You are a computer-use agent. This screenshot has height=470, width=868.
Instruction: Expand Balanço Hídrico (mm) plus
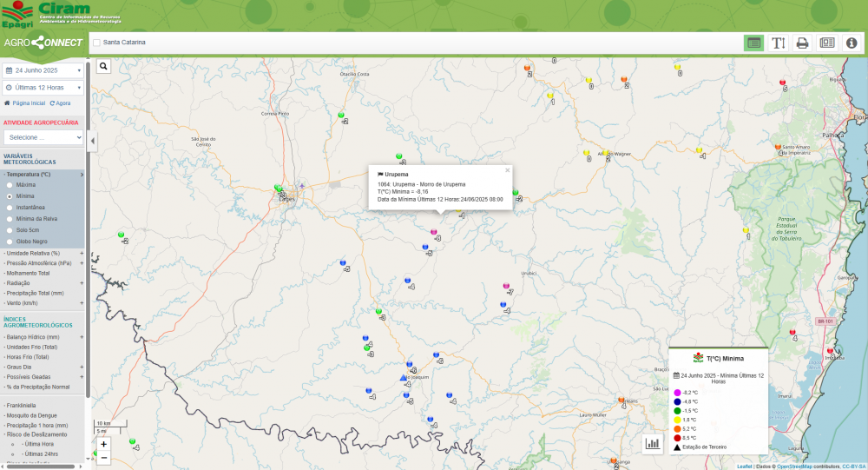[x=82, y=337]
